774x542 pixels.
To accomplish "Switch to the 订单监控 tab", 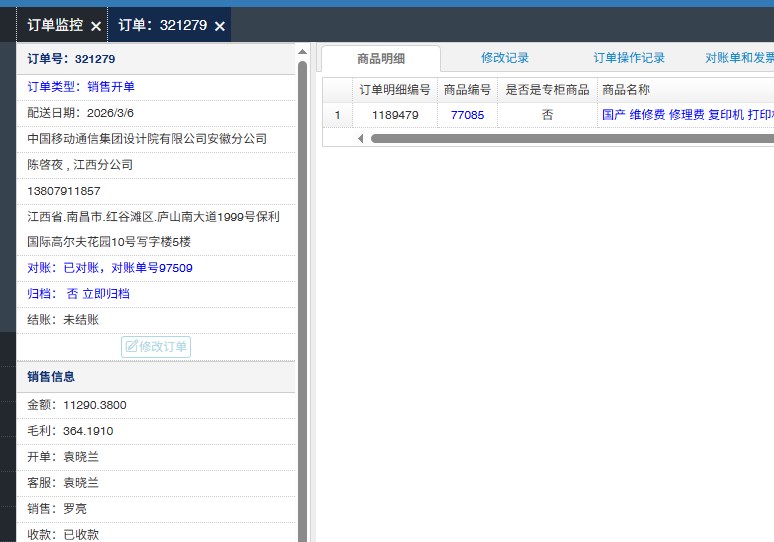I will [x=55, y=25].
